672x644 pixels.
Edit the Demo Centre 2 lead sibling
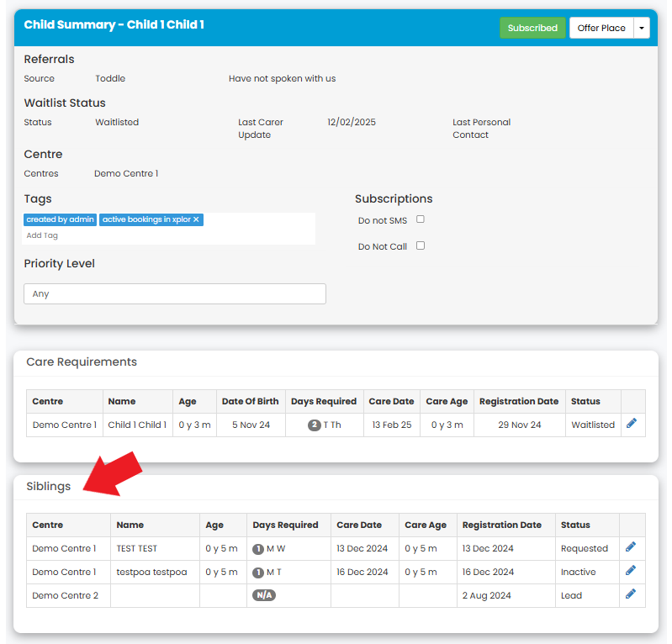coord(631,594)
